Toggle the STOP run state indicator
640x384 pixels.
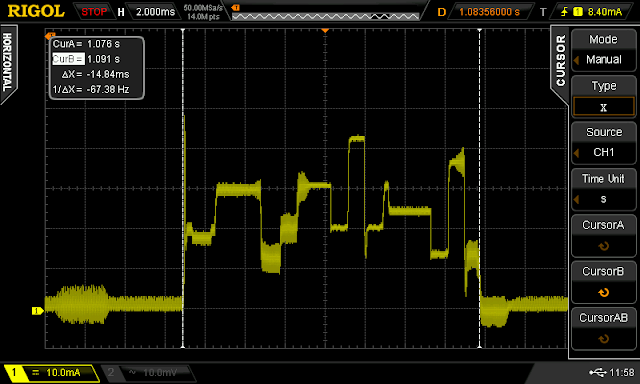coord(94,12)
